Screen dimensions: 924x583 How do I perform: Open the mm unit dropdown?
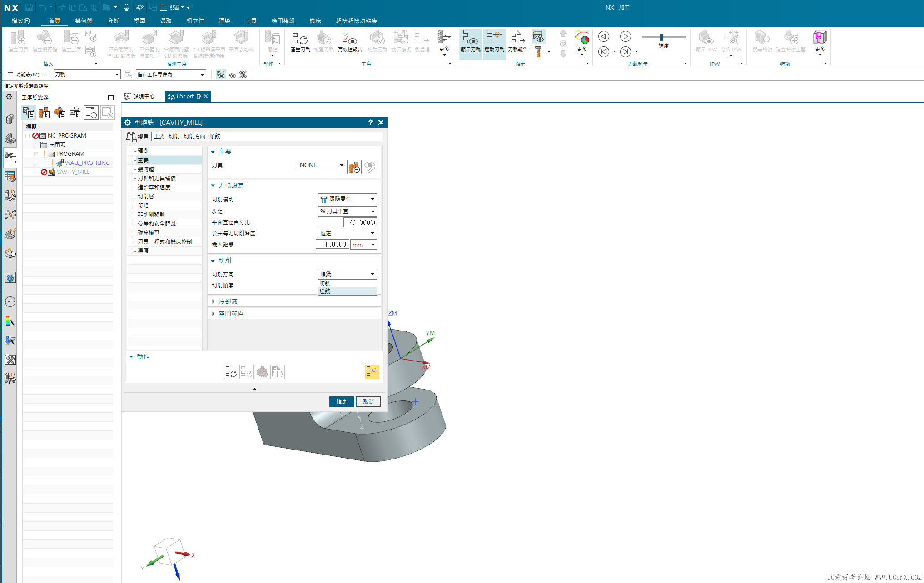tap(363, 244)
